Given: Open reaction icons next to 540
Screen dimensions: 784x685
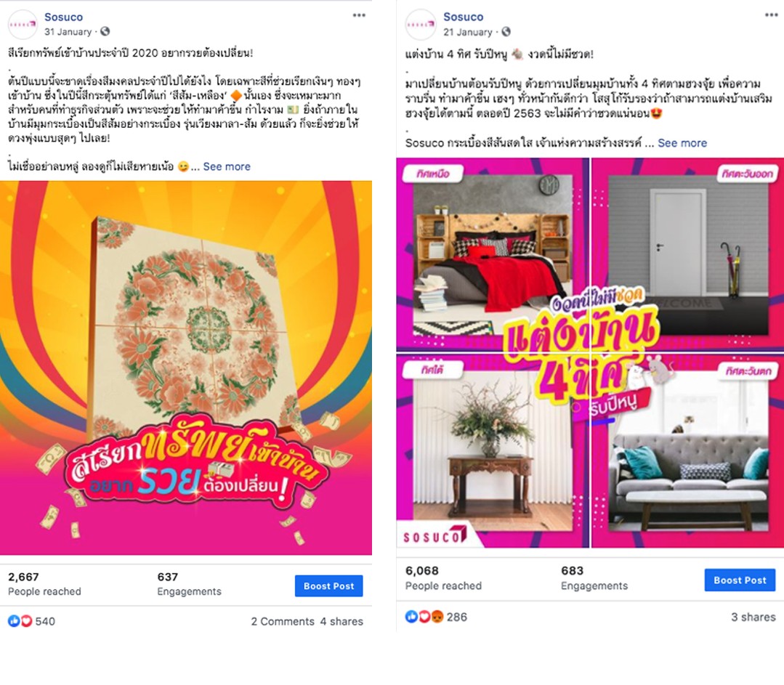Looking at the screenshot, I should pyautogui.click(x=20, y=621).
